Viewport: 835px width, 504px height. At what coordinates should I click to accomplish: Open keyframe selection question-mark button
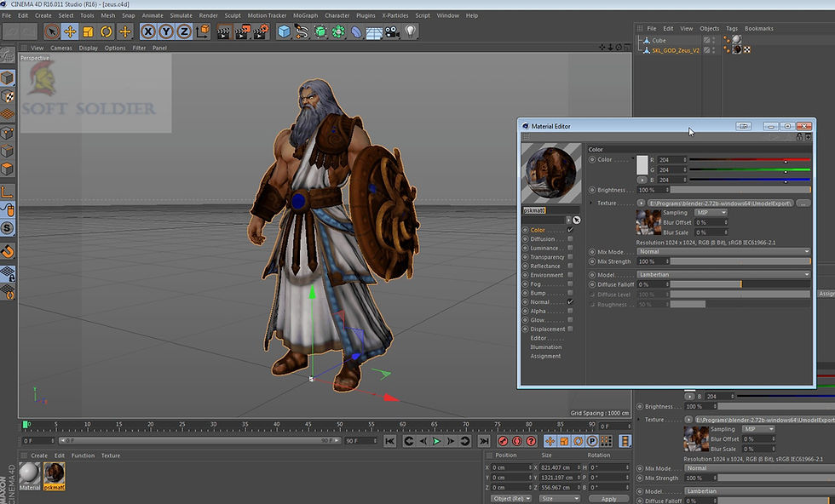(x=531, y=441)
